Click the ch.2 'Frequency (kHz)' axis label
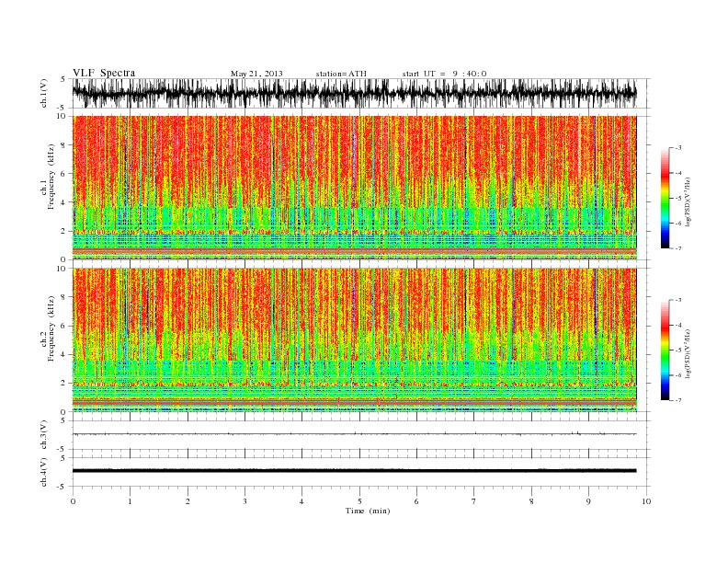Image resolution: width=728 pixels, height=563 pixels. click(x=51, y=329)
